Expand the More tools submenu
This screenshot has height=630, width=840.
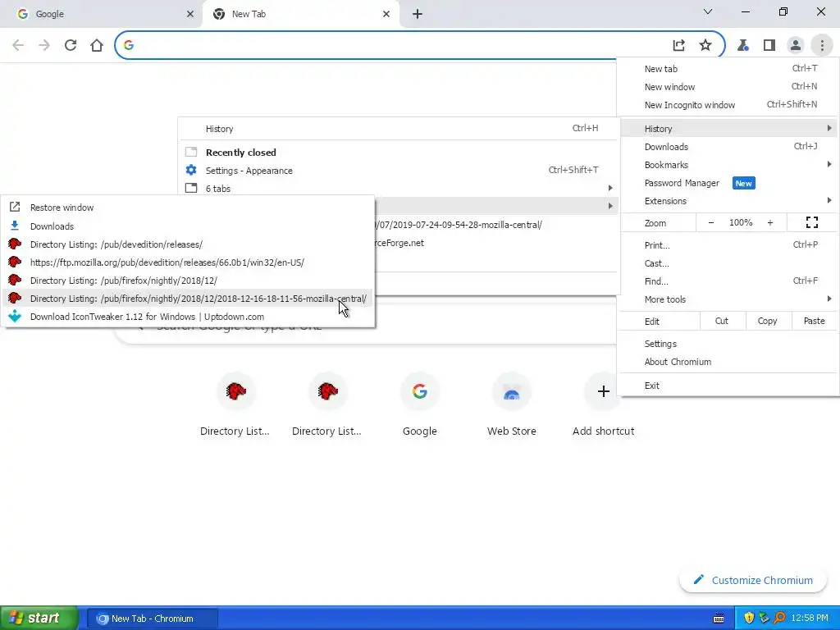point(728,299)
